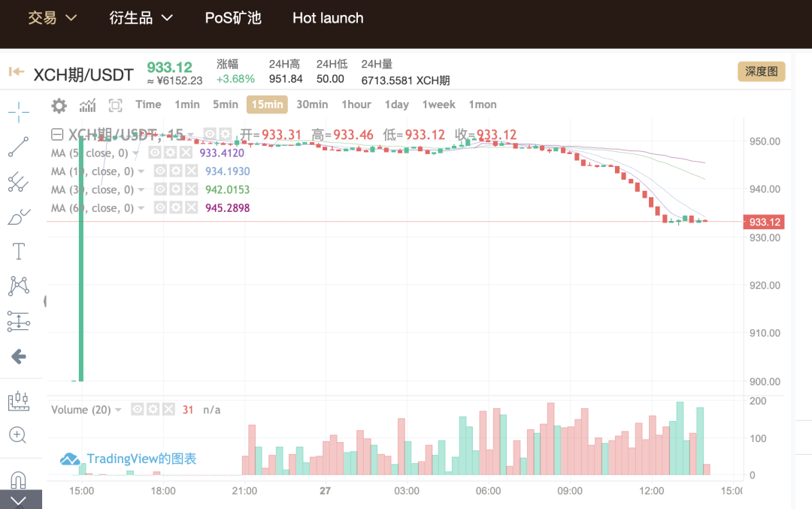Toggle visibility of the Volume (20) indicator
This screenshot has height=509, width=812.
pyautogui.click(x=138, y=410)
